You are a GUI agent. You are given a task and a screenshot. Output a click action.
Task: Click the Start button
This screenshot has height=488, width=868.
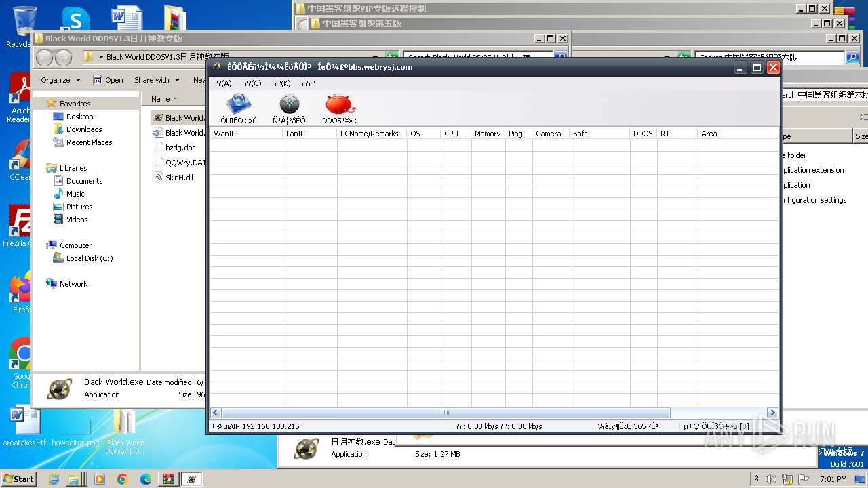pos(18,479)
